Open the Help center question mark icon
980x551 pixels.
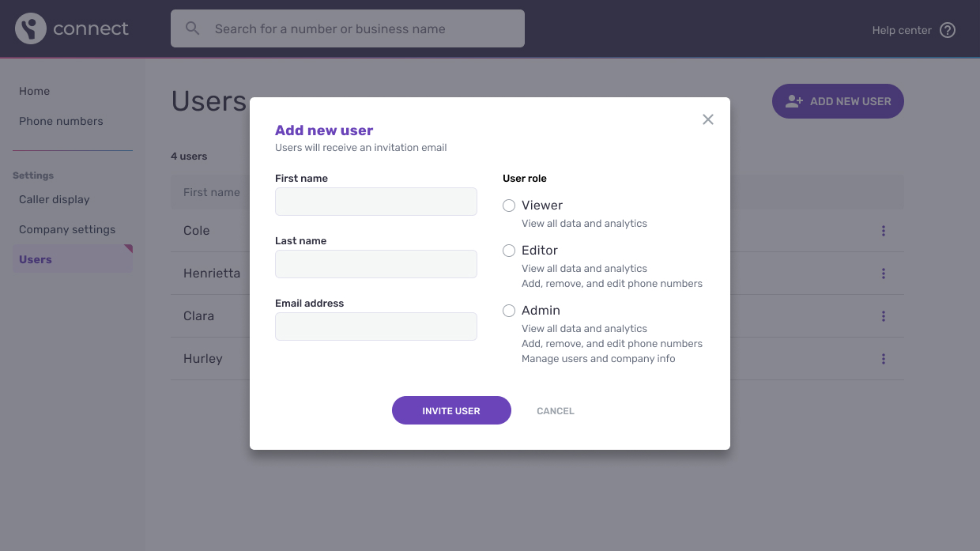pyautogui.click(x=947, y=29)
